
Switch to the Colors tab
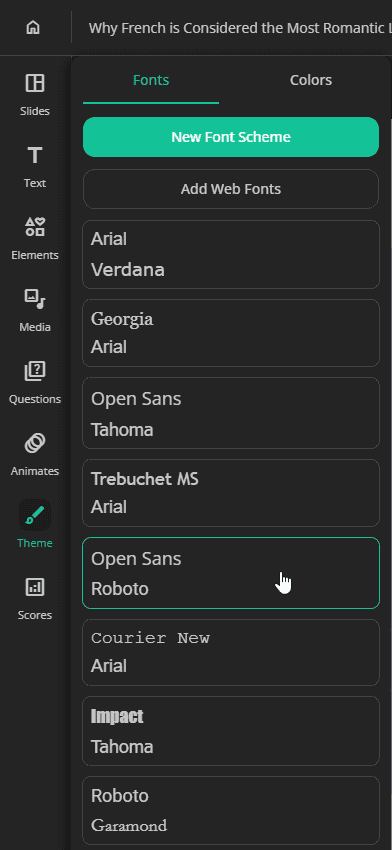tap(311, 80)
